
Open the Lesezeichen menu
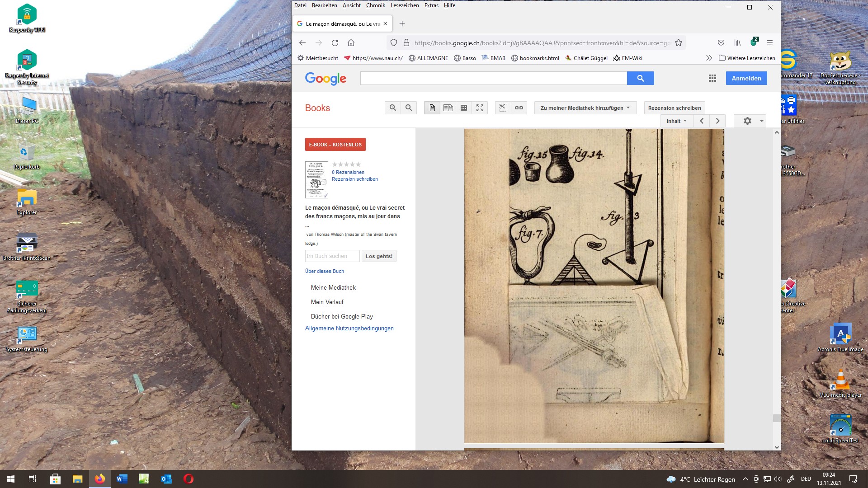coord(405,5)
